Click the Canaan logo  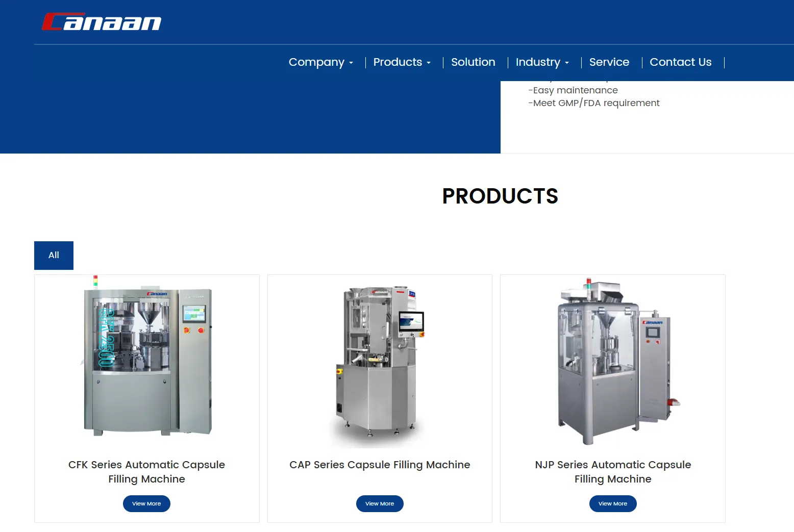click(x=102, y=22)
